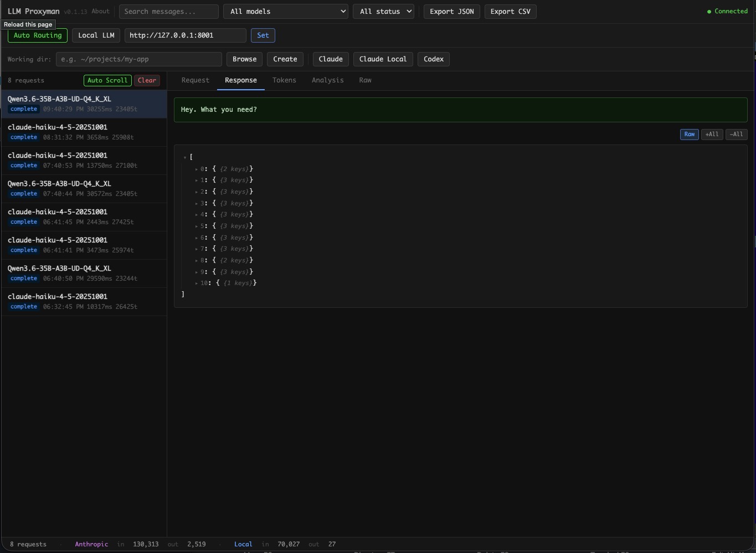Toggle Raw view of the response JSON
Viewport: 756px width, 553px height.
coord(689,135)
